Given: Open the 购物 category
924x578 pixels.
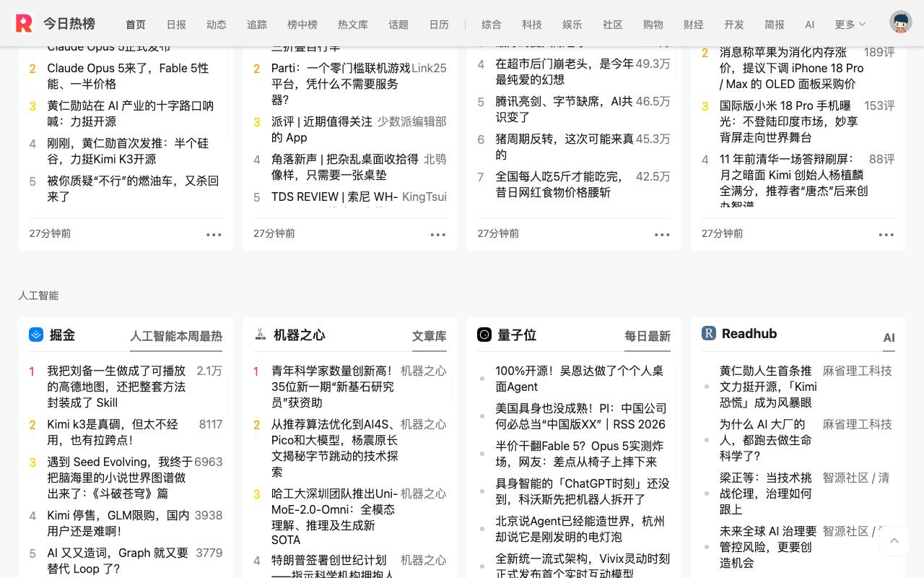Looking at the screenshot, I should (653, 25).
